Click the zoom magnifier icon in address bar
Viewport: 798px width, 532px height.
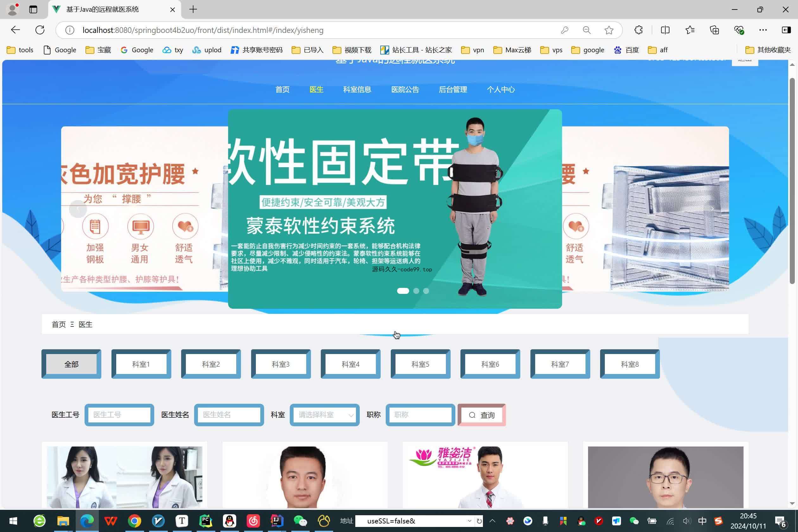[586, 30]
